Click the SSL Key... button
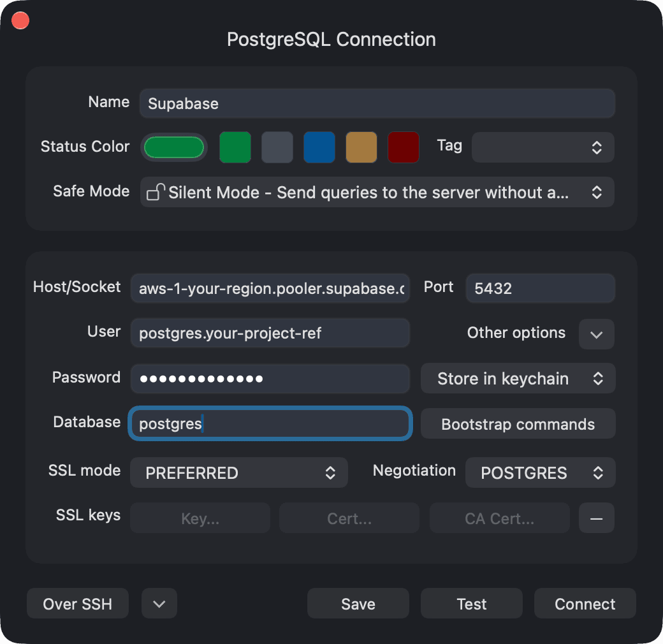The width and height of the screenshot is (663, 644). tap(200, 518)
